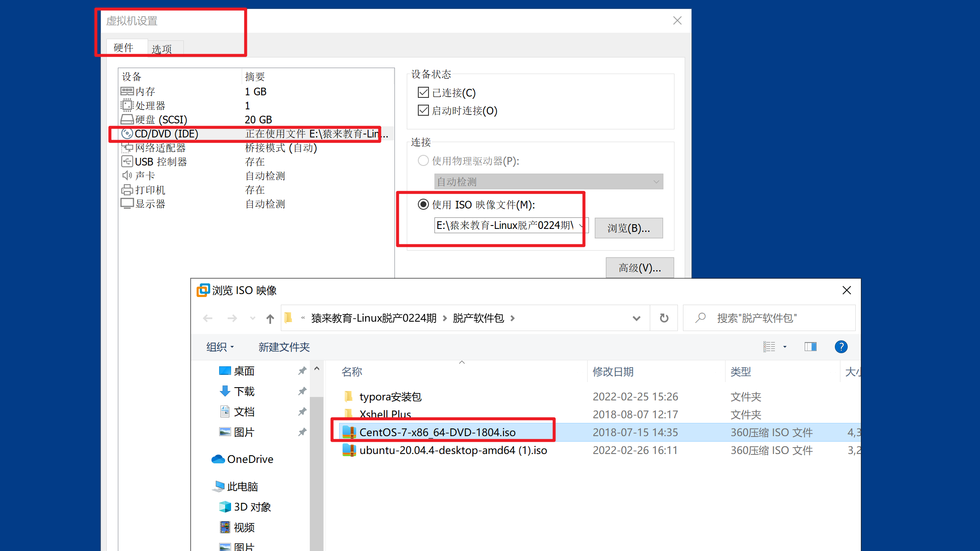The image size is (980, 551).
Task: Open pinned 图片 pictures in sidebar
Action: 244,432
